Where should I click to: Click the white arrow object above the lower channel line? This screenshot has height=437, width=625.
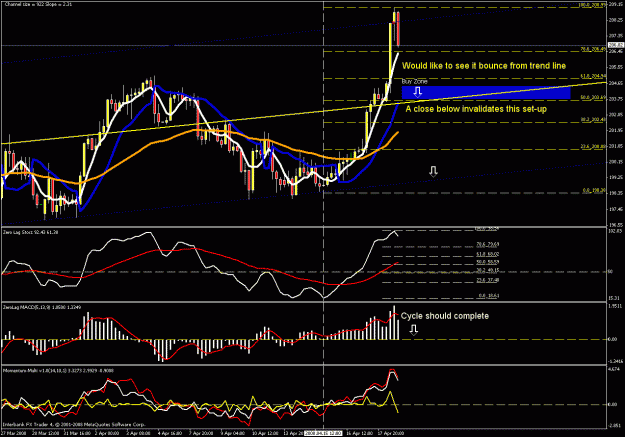(x=433, y=171)
